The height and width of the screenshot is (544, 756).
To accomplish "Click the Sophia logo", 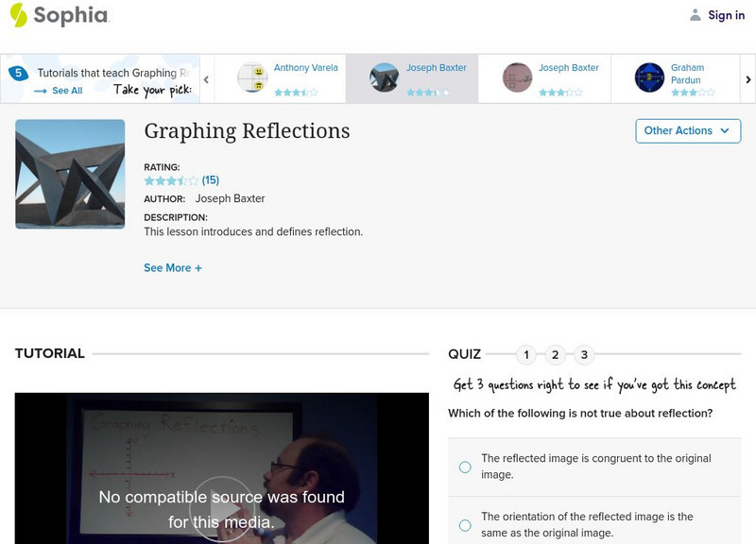I will [60, 15].
